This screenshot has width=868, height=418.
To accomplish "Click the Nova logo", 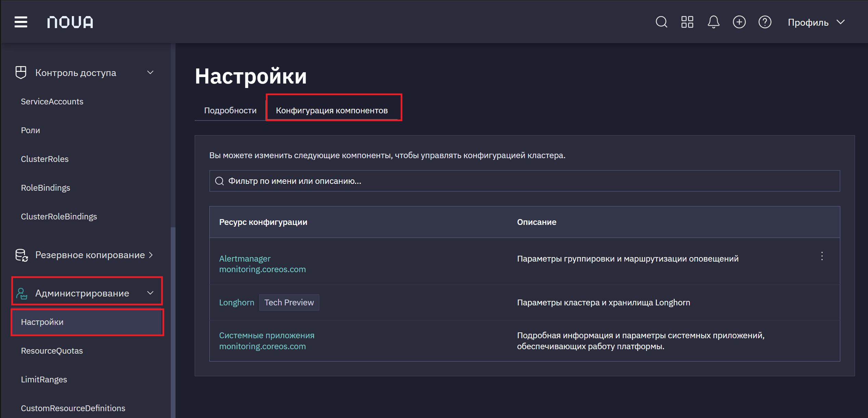I will (x=70, y=22).
